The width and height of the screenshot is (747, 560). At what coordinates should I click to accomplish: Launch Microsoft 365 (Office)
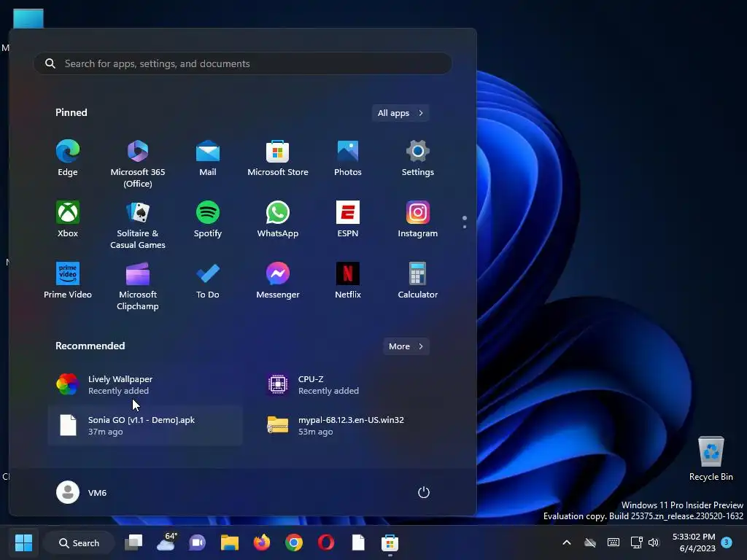point(138,164)
